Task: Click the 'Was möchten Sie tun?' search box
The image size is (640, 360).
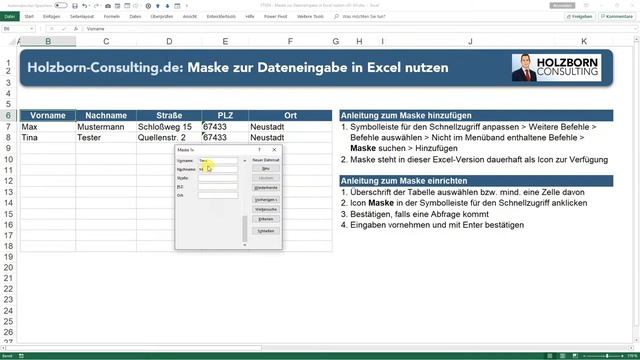Action: point(360,16)
